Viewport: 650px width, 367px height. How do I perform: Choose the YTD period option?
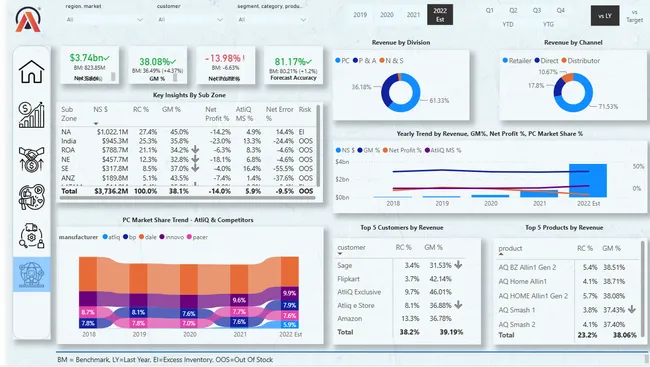(508, 24)
